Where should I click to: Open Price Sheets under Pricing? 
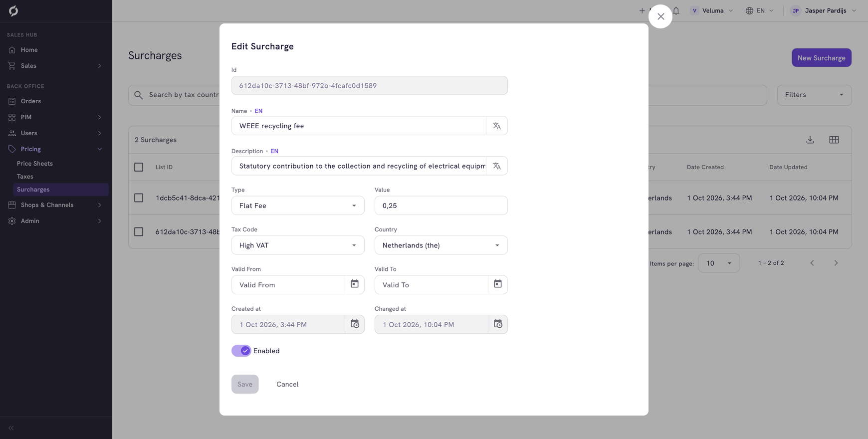click(x=35, y=164)
